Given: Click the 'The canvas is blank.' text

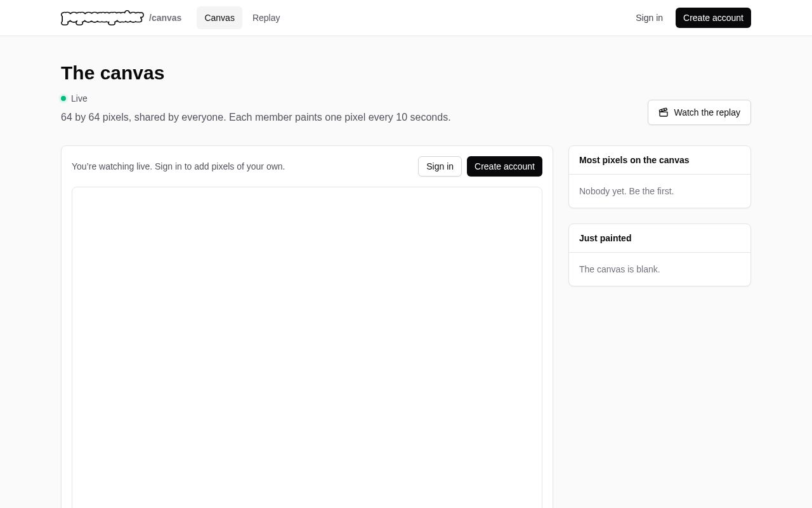Looking at the screenshot, I should (619, 269).
